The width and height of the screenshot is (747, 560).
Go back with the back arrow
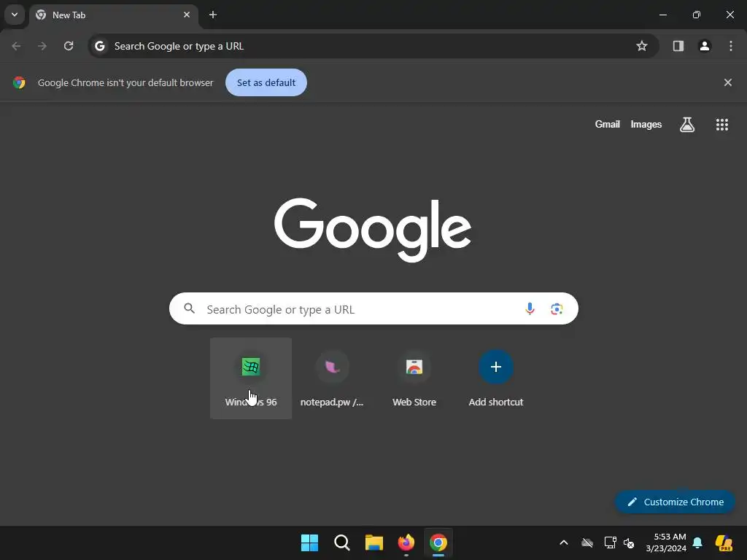click(16, 46)
